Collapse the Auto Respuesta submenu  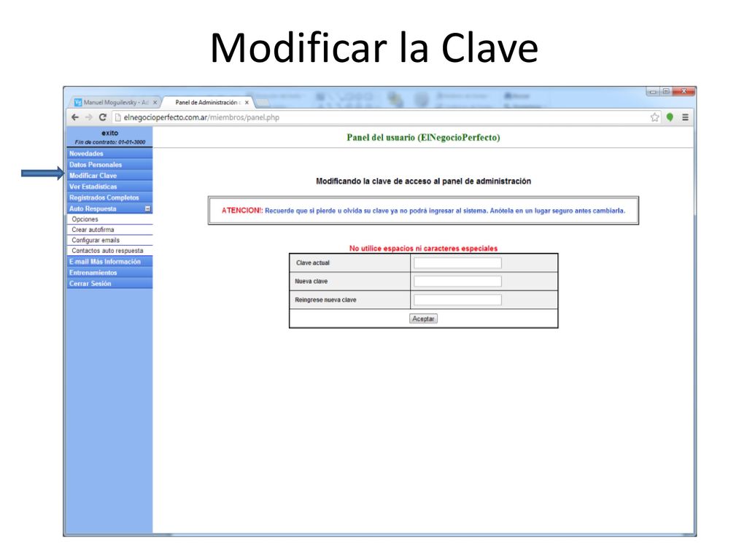[147, 209]
